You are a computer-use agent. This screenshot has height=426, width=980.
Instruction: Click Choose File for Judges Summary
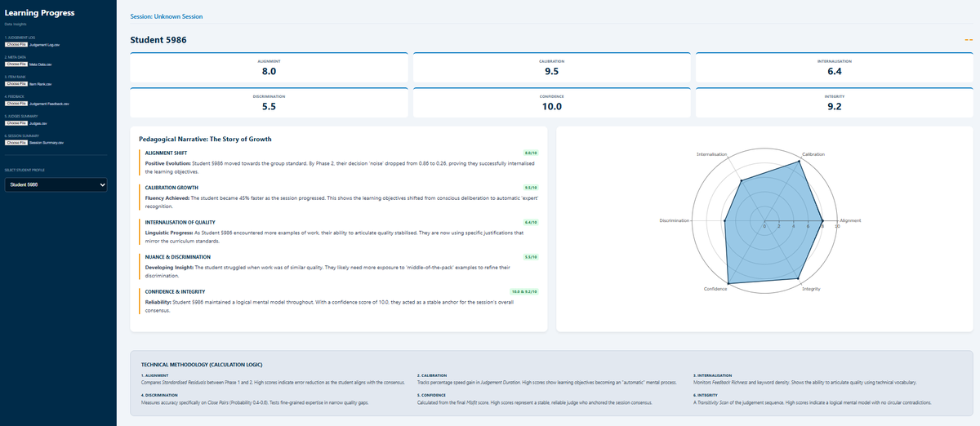pyautogui.click(x=16, y=123)
